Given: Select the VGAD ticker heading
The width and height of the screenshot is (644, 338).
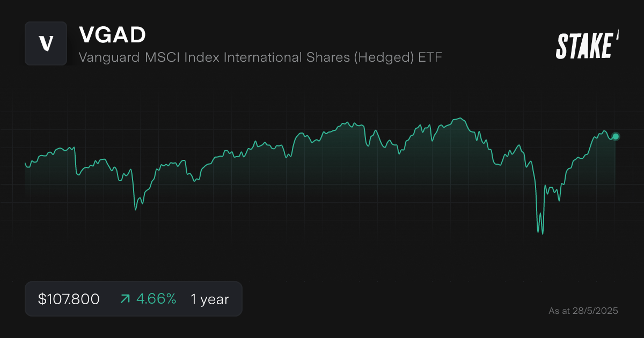Looking at the screenshot, I should click(113, 35).
